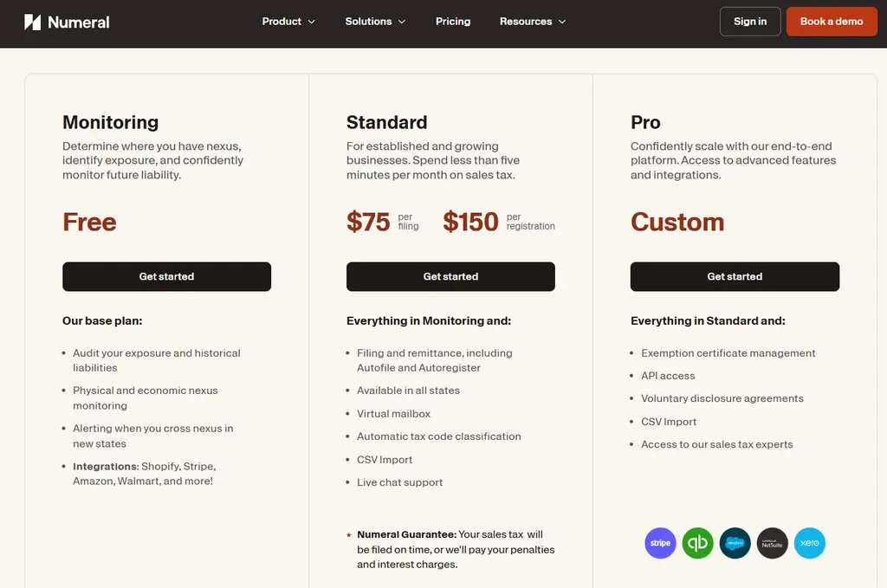Expand the Product dropdown menu
This screenshot has width=887, height=588.
tap(288, 22)
